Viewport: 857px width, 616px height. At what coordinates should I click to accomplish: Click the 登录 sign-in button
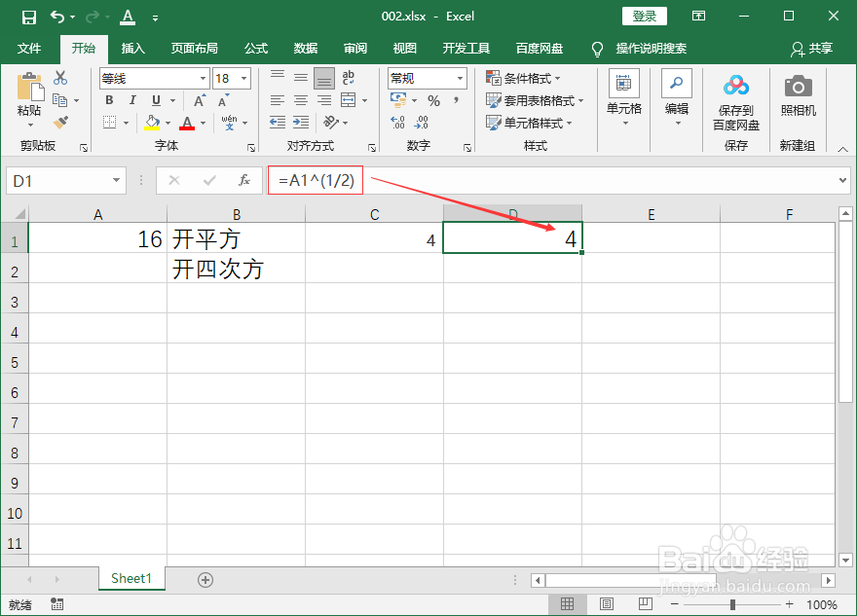pos(645,17)
